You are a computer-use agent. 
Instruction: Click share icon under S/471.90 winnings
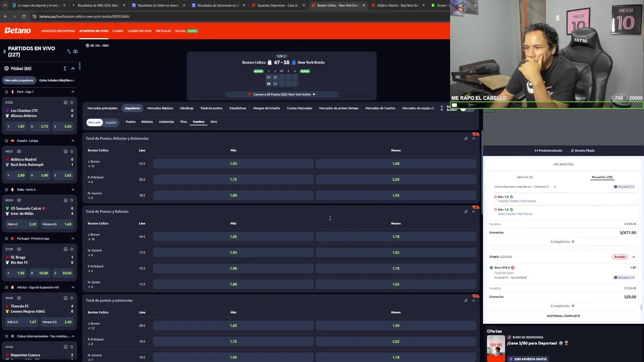point(573,242)
